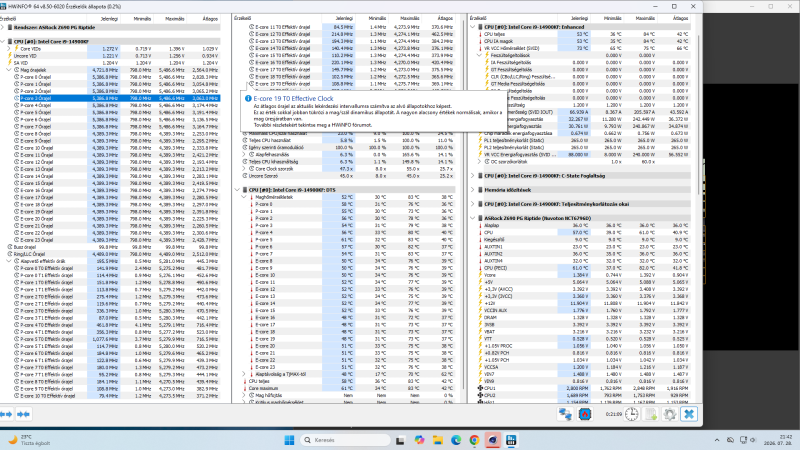Select the +12V voltage row

coord(580,303)
